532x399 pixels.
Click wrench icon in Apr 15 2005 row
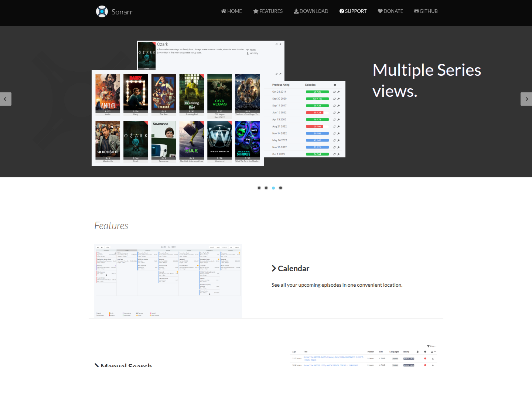(338, 120)
